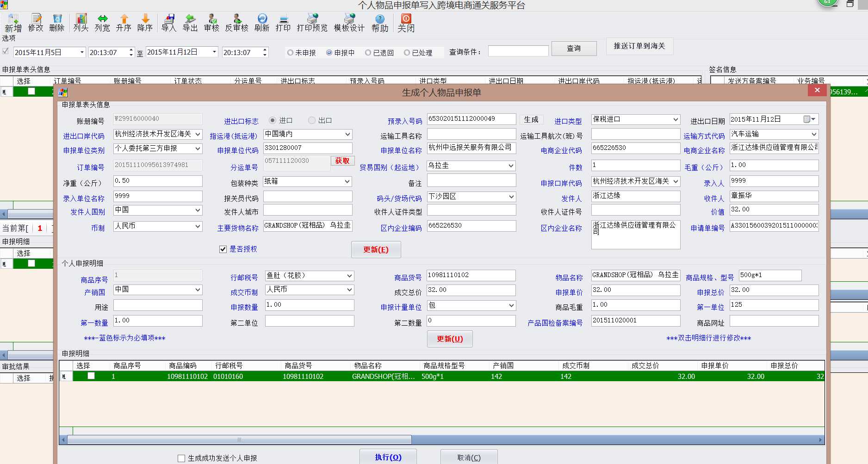Open 模板设计 template design
The width and height of the screenshot is (868, 464).
click(349, 23)
